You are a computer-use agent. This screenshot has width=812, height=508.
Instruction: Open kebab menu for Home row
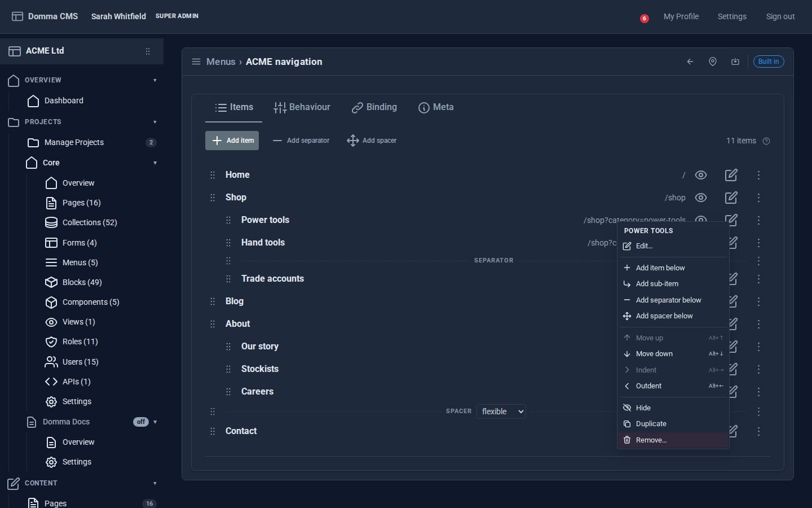758,175
